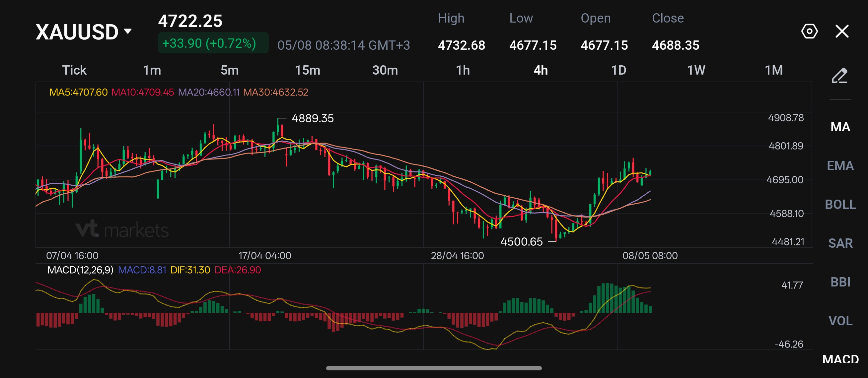Enable the SAR indicator overlay
Image resolution: width=868 pixels, height=378 pixels.
click(x=840, y=243)
